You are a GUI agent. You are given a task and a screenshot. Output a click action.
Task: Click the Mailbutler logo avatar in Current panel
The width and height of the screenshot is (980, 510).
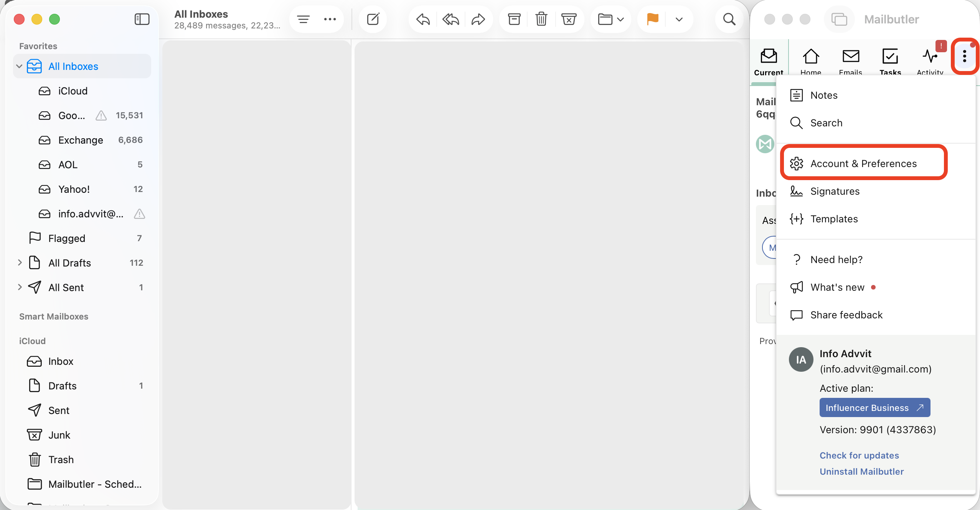coord(765,144)
